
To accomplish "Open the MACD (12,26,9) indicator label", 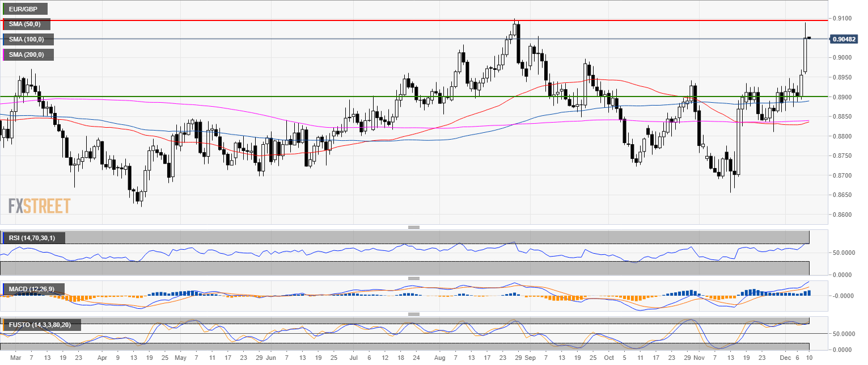I will [32, 290].
